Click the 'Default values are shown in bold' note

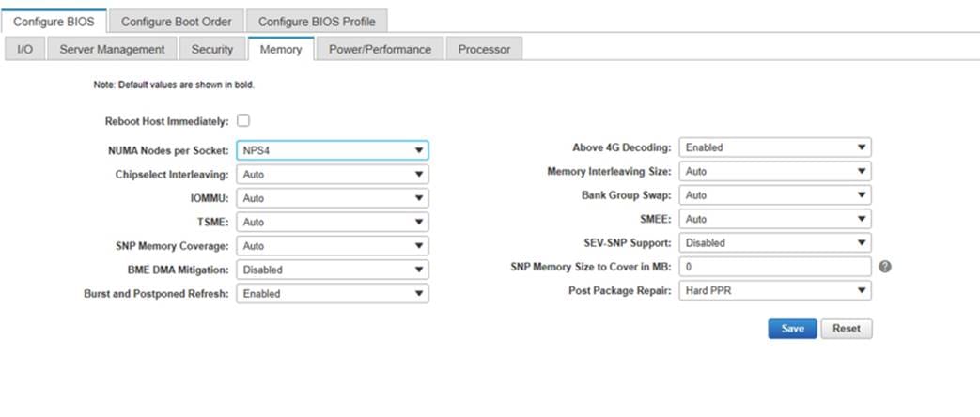pyautogui.click(x=174, y=85)
